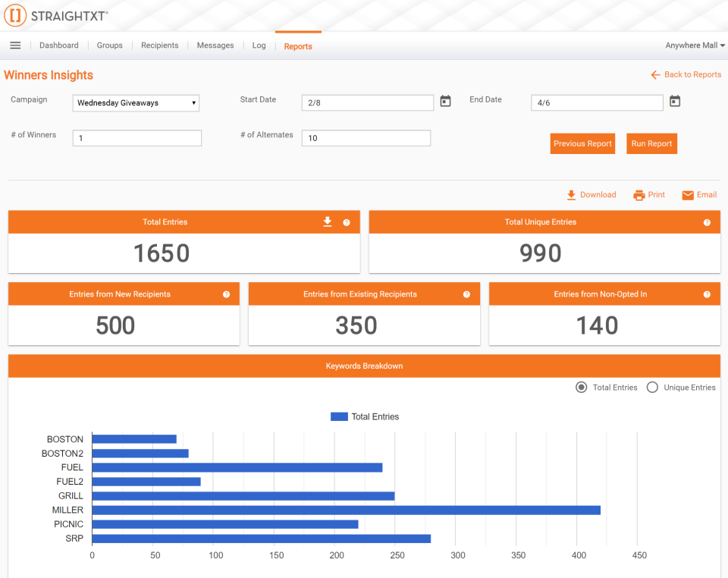
Task: Click the Previous Report button
Action: [582, 143]
